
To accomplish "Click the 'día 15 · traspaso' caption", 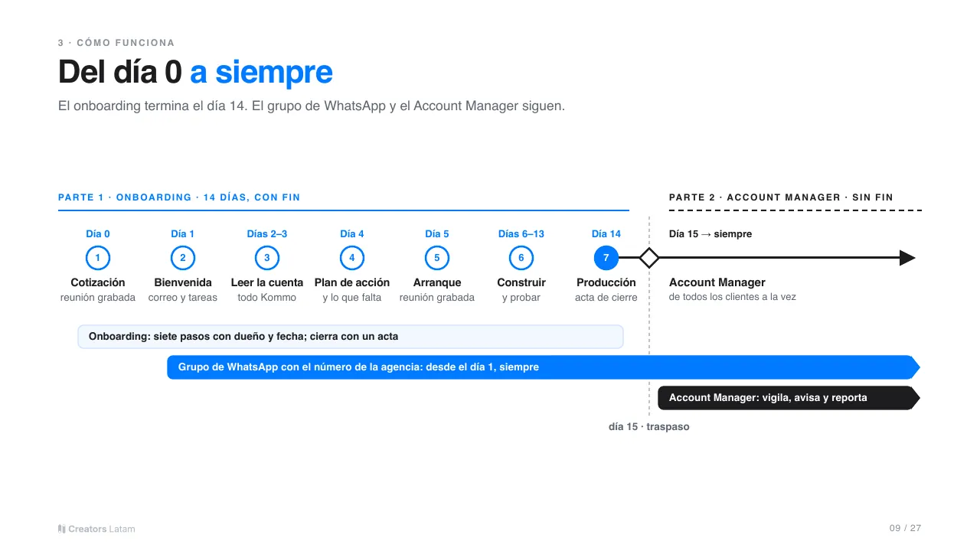I will point(649,427).
